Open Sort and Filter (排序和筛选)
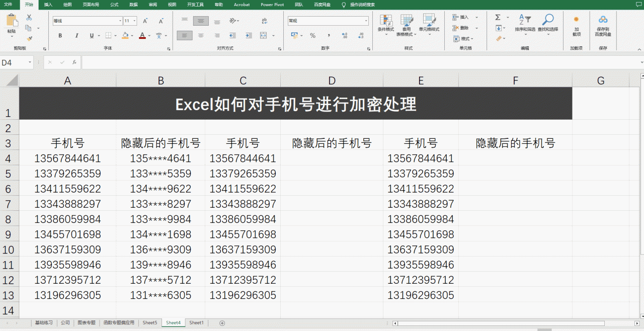Image resolution: width=644 pixels, height=331 pixels. point(525,23)
